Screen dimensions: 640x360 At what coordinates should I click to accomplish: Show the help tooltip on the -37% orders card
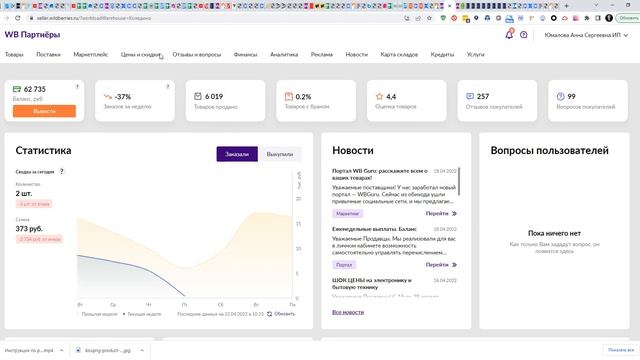[168, 87]
